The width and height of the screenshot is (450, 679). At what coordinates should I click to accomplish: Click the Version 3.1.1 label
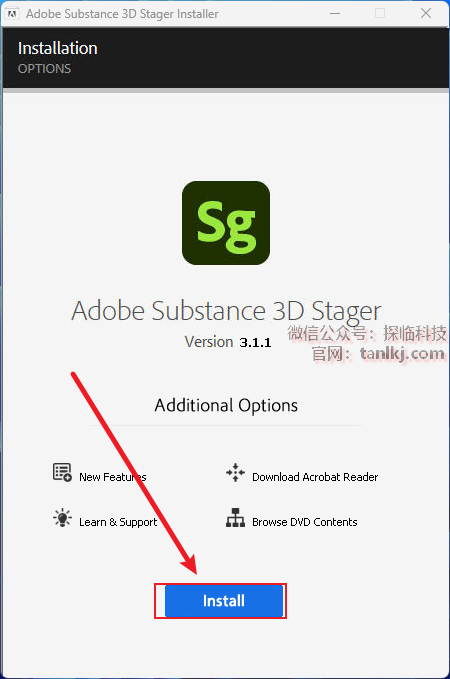[x=228, y=342]
